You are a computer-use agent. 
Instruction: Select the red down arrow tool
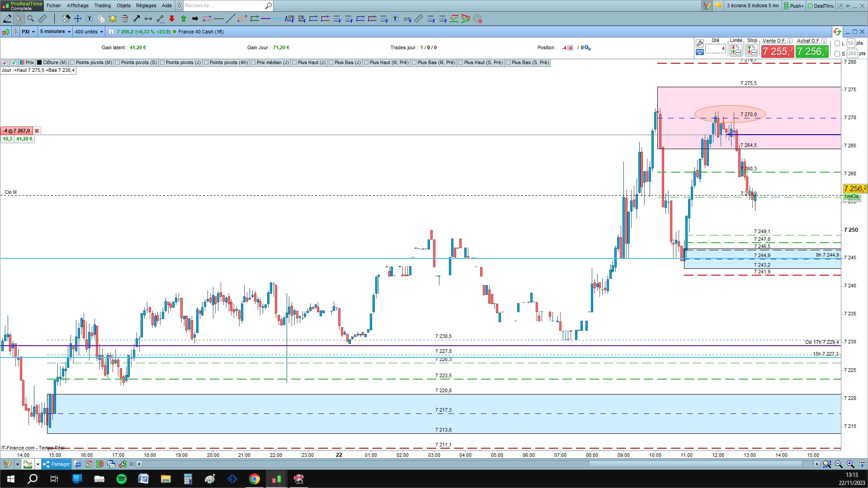[x=172, y=19]
